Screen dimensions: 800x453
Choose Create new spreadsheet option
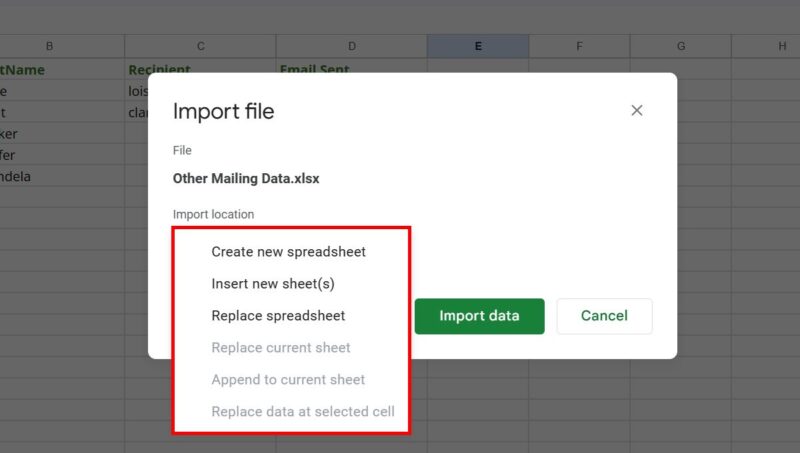[291, 251]
